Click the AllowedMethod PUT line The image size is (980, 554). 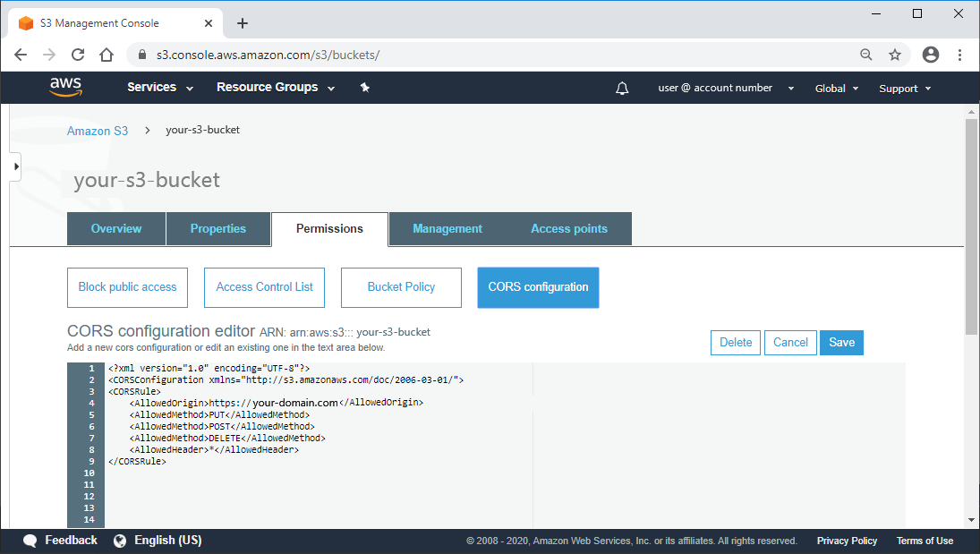pos(219,414)
